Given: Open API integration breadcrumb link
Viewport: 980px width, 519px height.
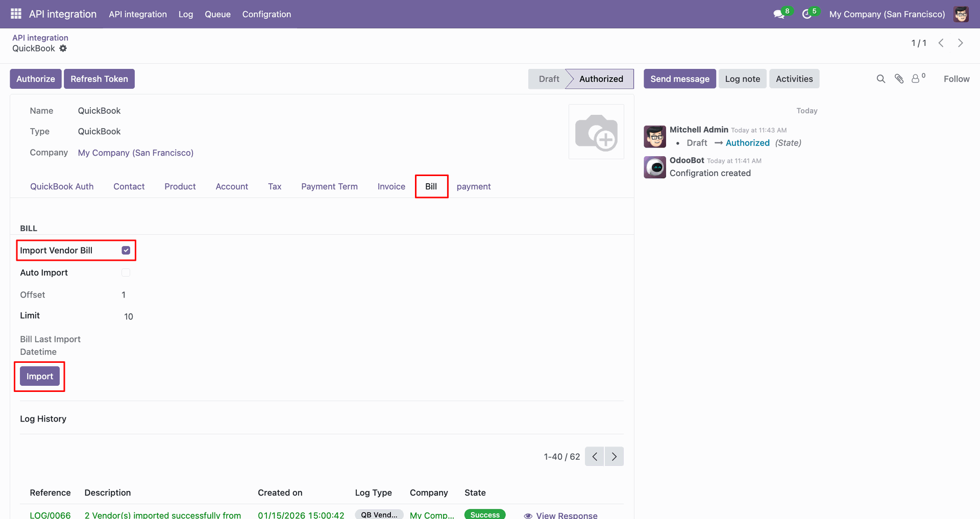Looking at the screenshot, I should (40, 38).
